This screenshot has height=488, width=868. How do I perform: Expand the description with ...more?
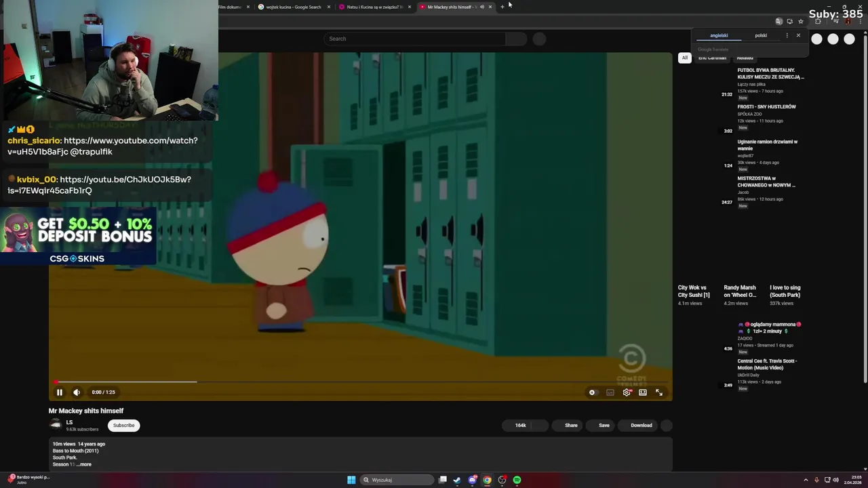(x=83, y=464)
